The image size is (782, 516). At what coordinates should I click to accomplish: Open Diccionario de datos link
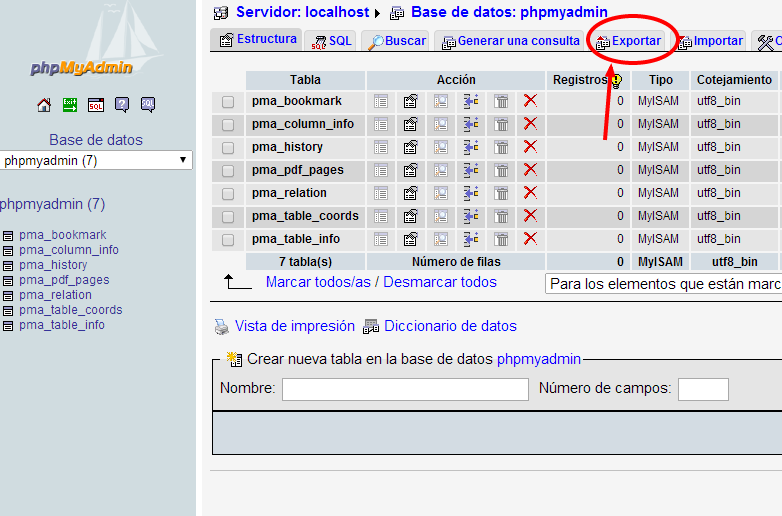pyautogui.click(x=450, y=326)
